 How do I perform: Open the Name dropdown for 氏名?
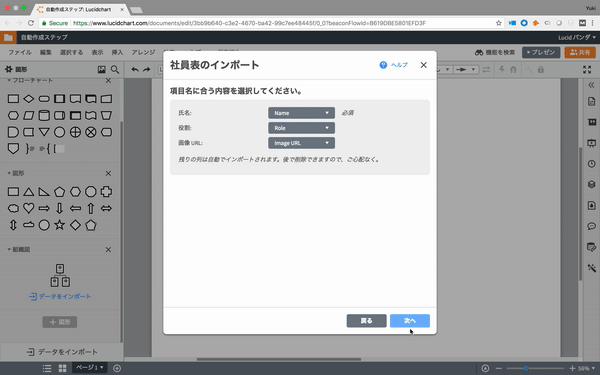tap(301, 113)
